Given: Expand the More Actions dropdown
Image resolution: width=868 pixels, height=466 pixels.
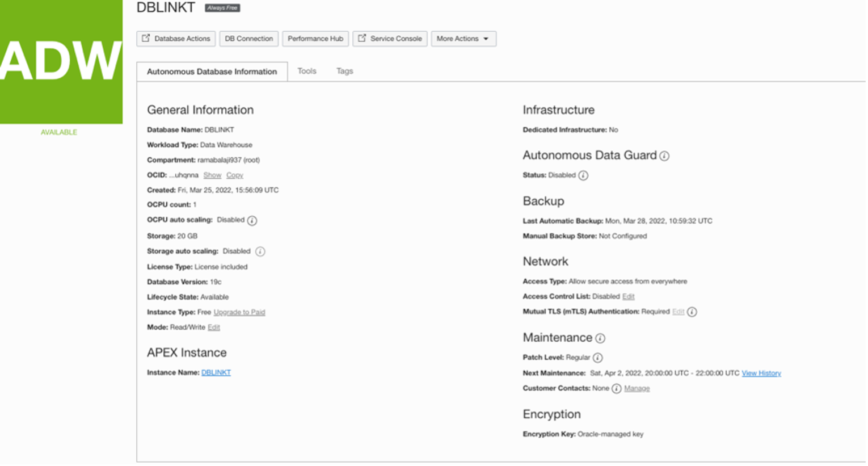Looking at the screenshot, I should tap(463, 39).
